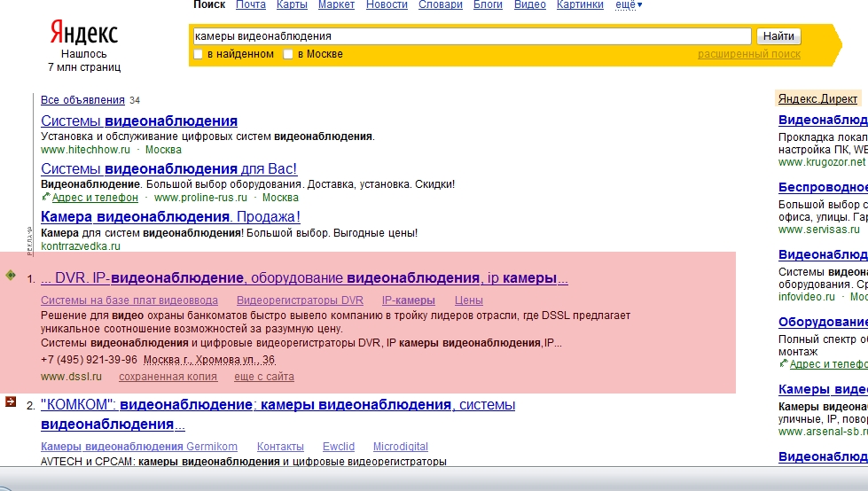868x491 pixels.
Task: Open 'Системы на базе плат видеоввода' sitelink
Action: (x=129, y=300)
